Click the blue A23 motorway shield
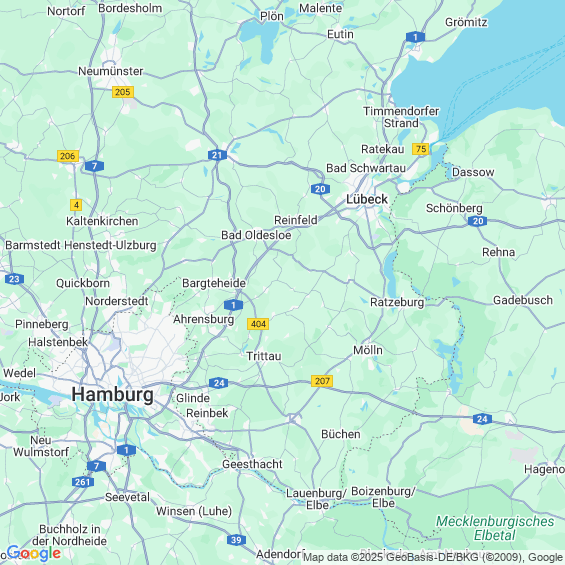565x565 pixels. 14,279
